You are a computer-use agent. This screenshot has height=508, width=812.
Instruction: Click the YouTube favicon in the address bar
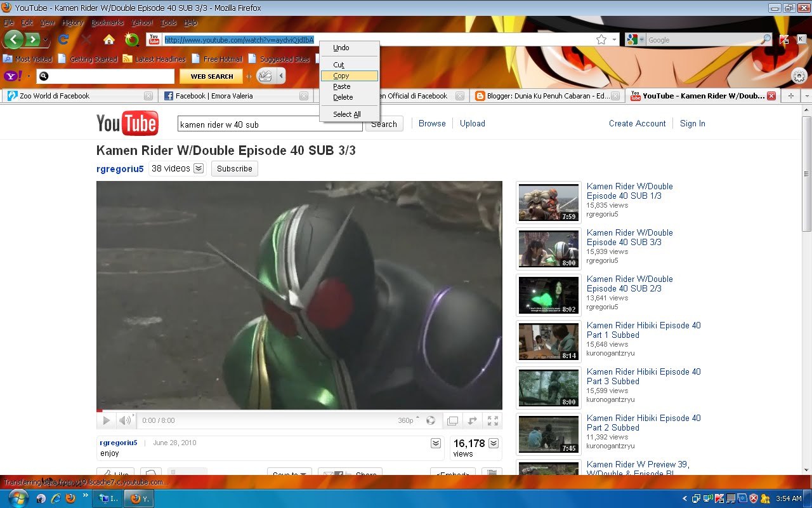(x=154, y=39)
